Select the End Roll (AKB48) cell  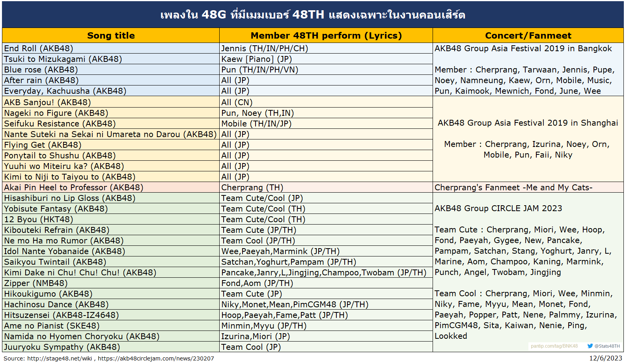(x=111, y=48)
